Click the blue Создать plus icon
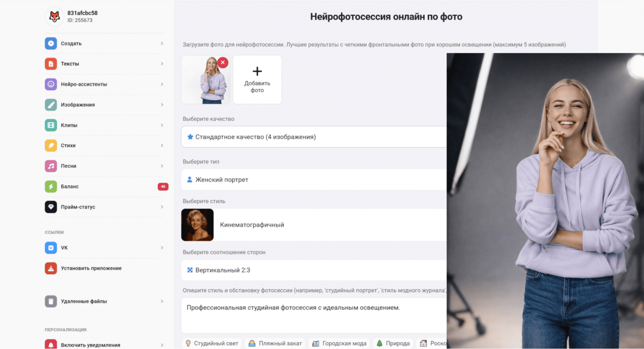This screenshot has width=644, height=349. coord(51,43)
